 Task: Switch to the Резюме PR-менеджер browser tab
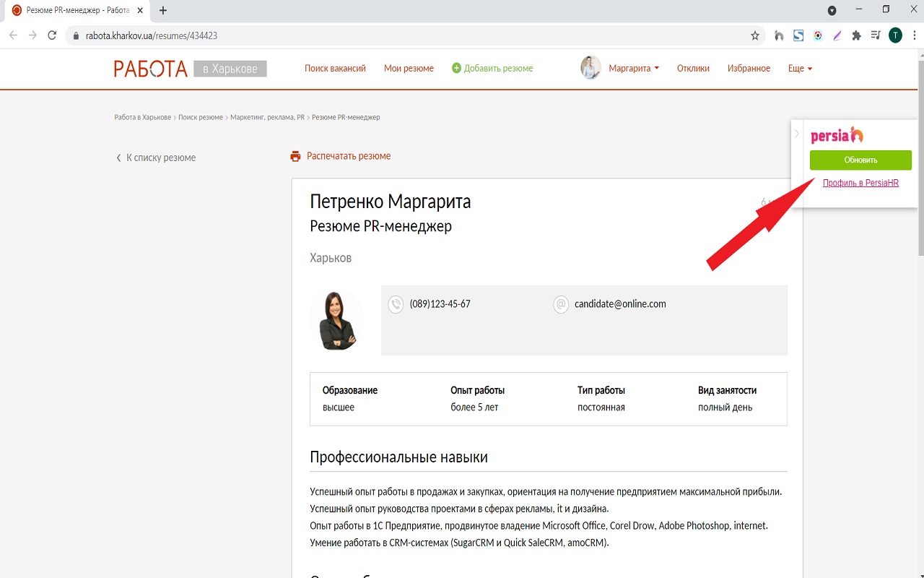point(72,10)
